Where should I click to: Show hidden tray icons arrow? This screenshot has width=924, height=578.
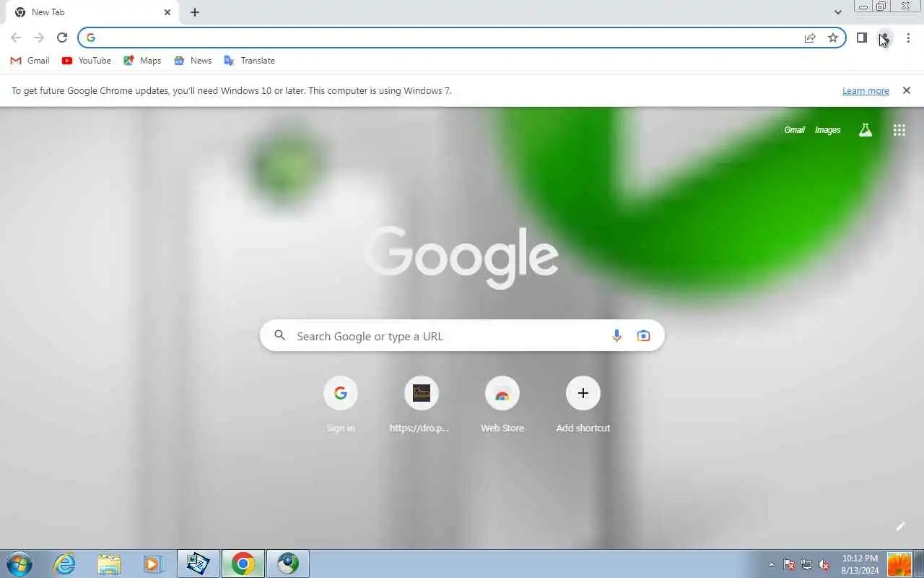coord(771,564)
